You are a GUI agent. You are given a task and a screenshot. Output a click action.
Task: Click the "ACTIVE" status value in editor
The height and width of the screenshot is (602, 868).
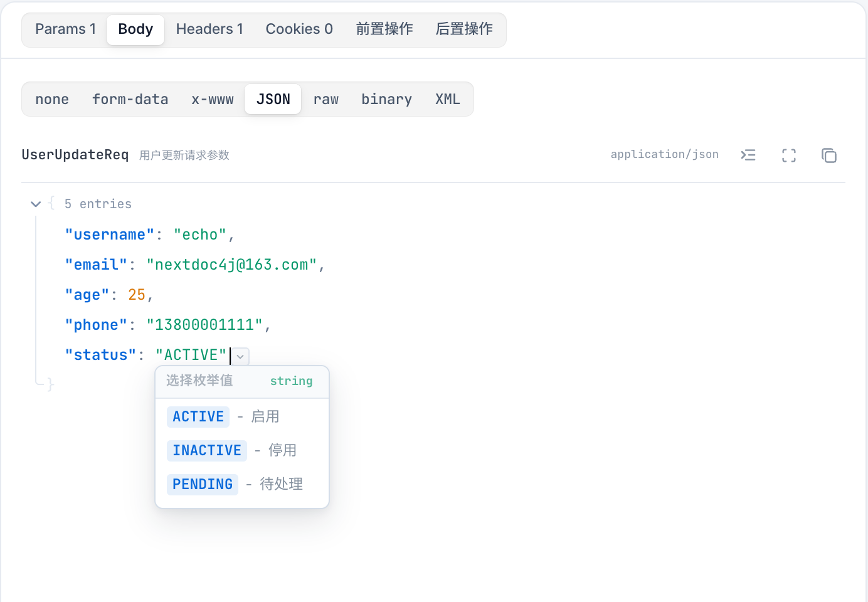[191, 355]
